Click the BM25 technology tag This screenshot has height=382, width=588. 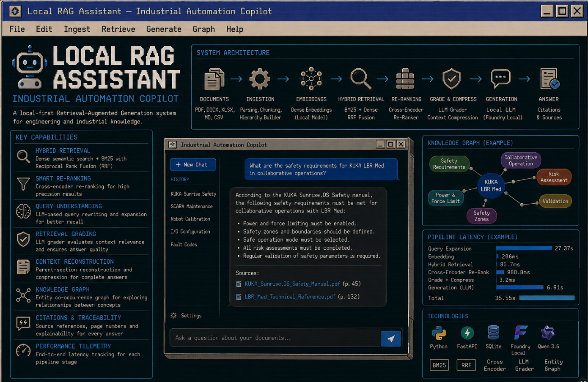coord(439,365)
